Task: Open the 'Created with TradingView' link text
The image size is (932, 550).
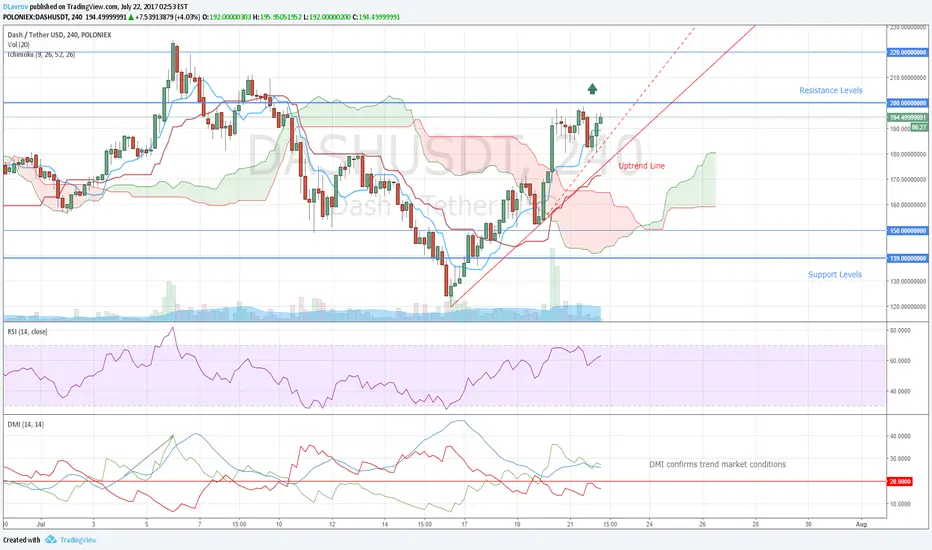Action: (49, 540)
